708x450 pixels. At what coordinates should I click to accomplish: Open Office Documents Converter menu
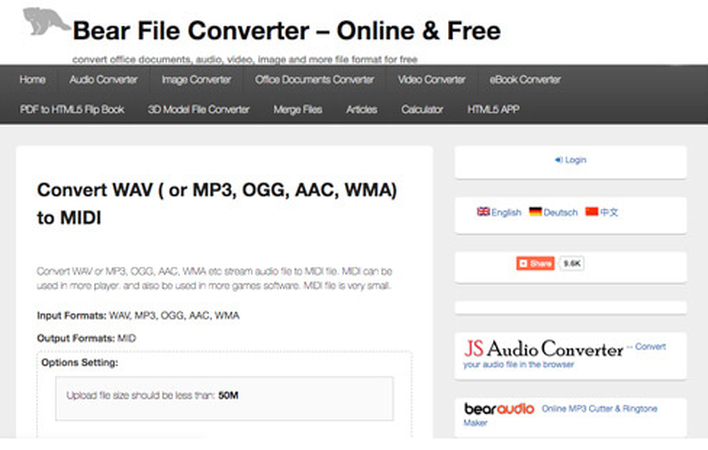coord(314,79)
